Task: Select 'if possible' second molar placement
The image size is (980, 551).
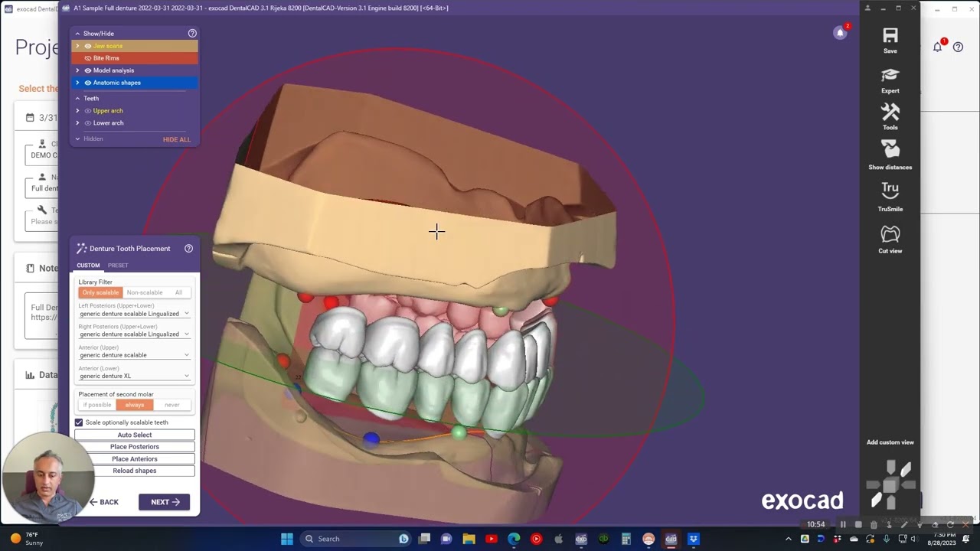Action: pos(97,405)
